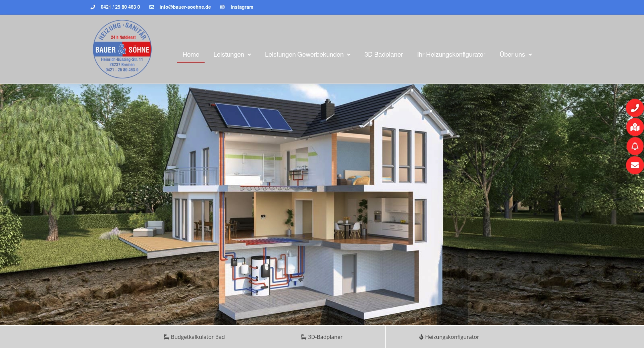644x362 pixels.
Task: Expand the Leistungen dropdown menu
Action: pos(249,55)
